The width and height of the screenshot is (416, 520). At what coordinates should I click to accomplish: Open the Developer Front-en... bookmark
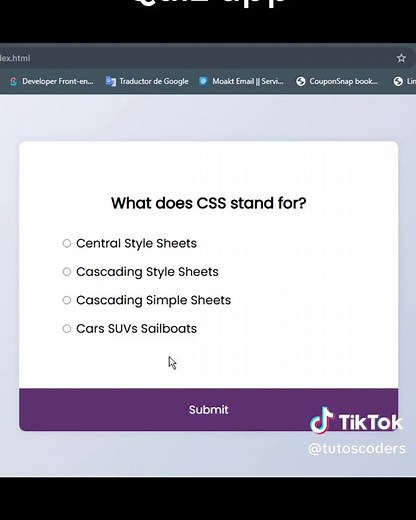[x=51, y=81]
